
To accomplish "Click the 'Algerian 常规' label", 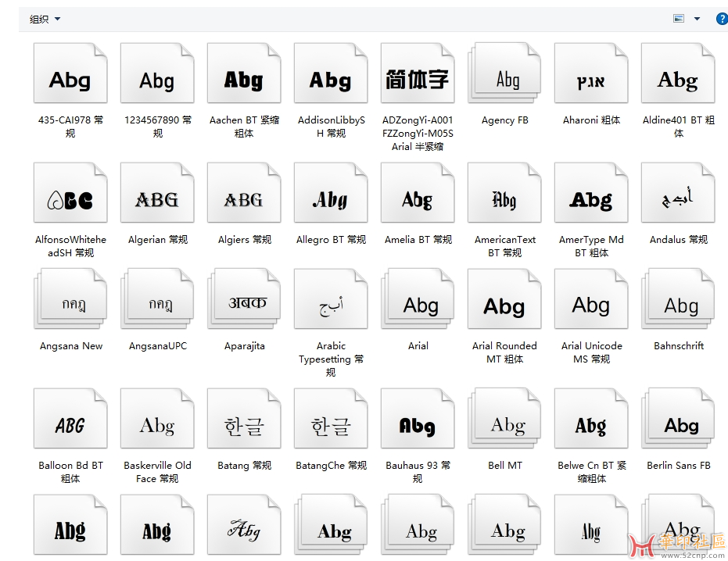I will [x=157, y=240].
